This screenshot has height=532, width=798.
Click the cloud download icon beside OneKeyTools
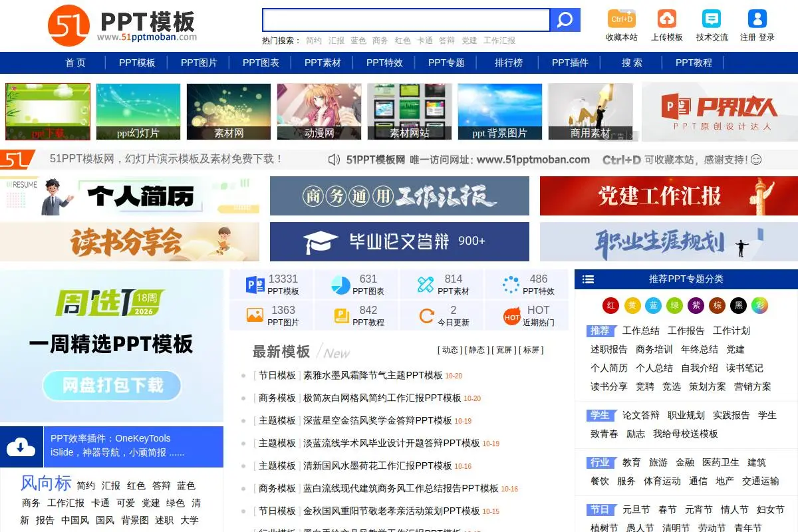pyautogui.click(x=21, y=447)
